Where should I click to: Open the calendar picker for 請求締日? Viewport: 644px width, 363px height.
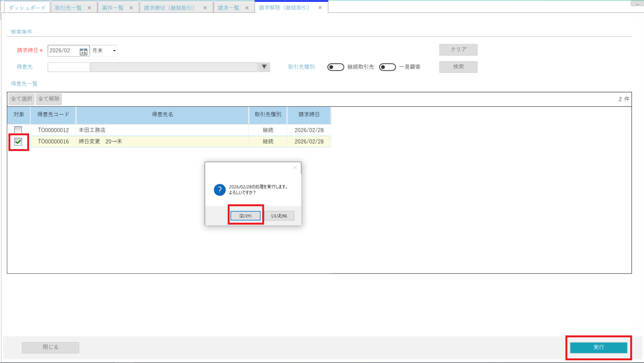[83, 51]
